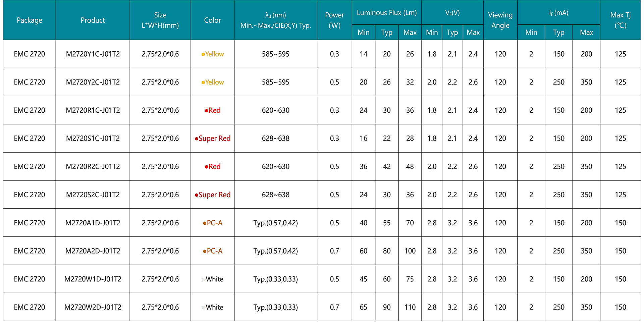This screenshot has width=644, height=332.
Task: Click the Super Red dot in the M2720S2C-J01T2 row
Action: click(x=197, y=195)
